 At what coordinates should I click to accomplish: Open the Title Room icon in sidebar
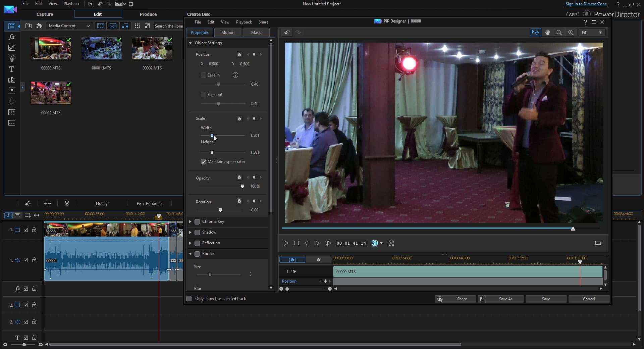12,69
